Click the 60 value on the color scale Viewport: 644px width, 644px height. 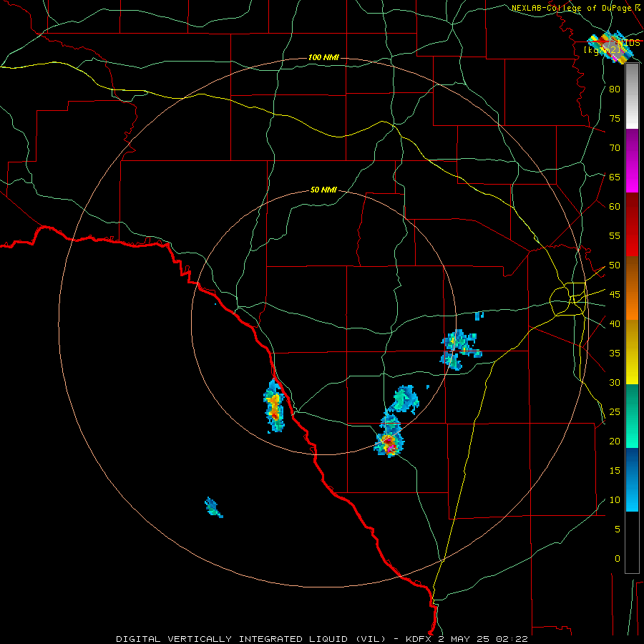pos(615,207)
